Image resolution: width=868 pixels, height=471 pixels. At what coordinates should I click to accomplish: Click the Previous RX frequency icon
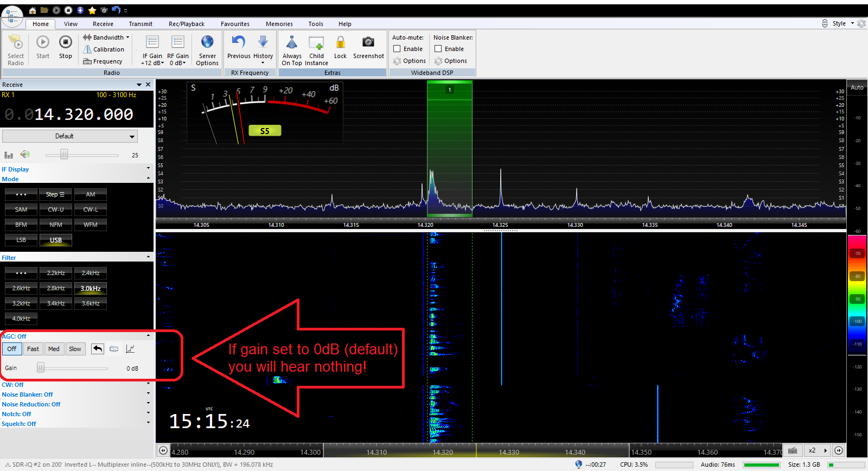[x=239, y=43]
